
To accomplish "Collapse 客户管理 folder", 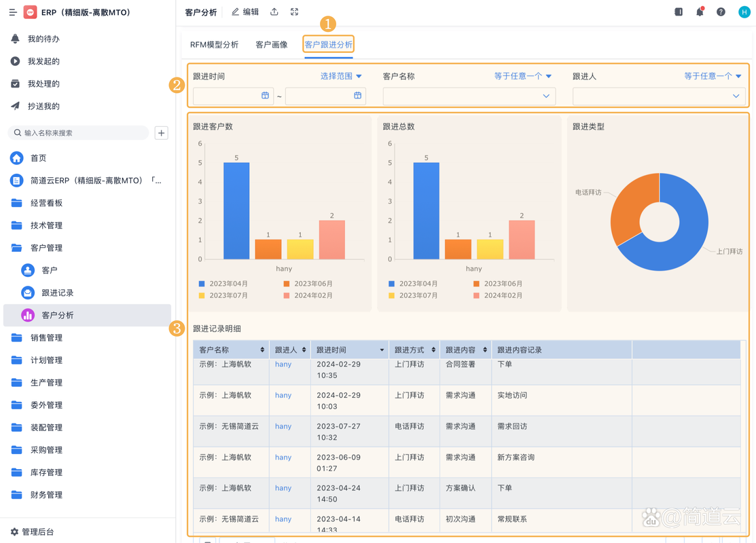I will click(37, 248).
